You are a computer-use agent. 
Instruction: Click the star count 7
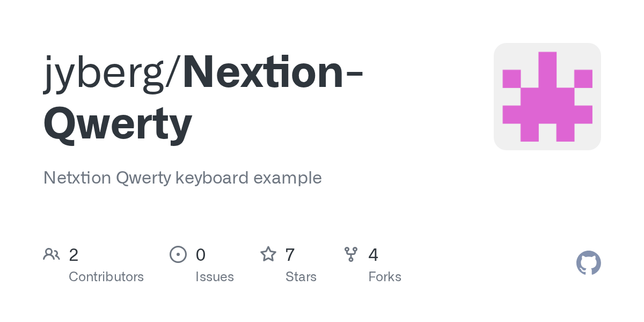click(290, 254)
